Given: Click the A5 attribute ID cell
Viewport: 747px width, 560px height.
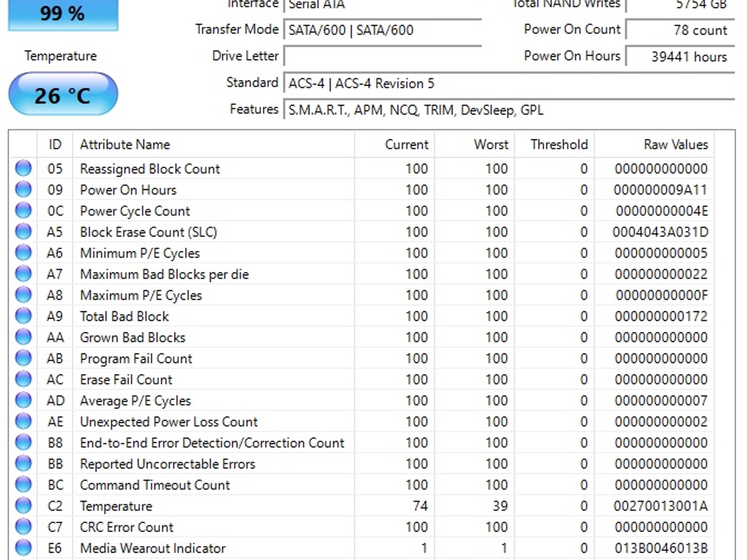Looking at the screenshot, I should click(55, 232).
